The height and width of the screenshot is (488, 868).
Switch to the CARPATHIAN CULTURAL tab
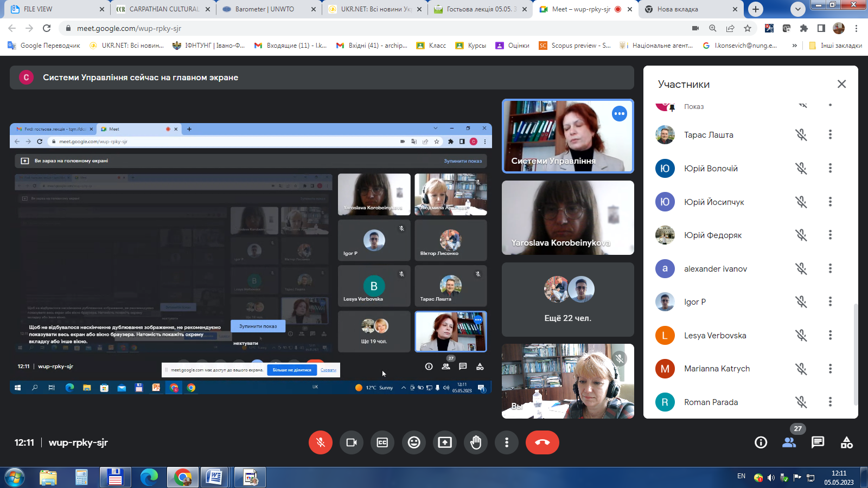[163, 9]
